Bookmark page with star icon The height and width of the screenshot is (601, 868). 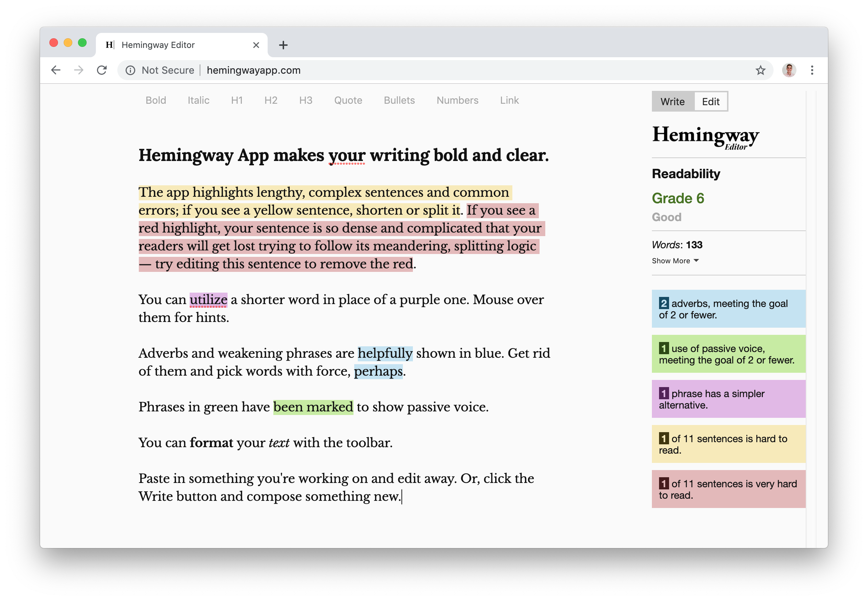pyautogui.click(x=760, y=70)
